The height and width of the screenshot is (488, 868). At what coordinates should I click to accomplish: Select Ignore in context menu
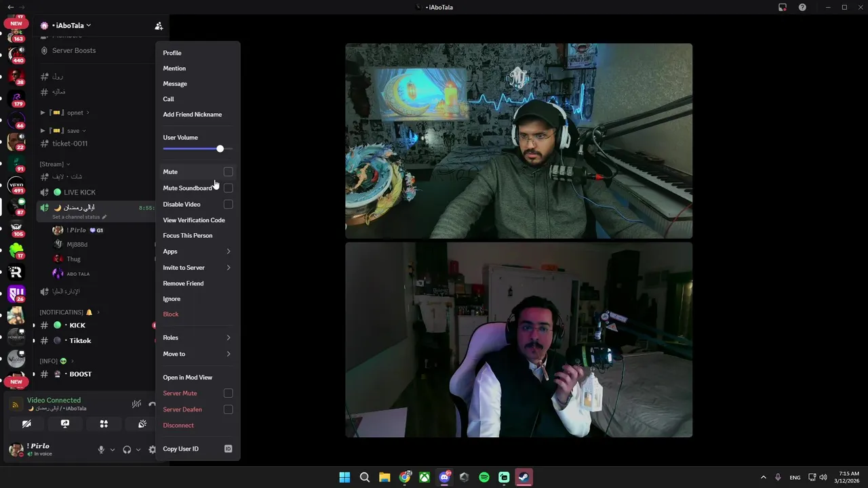coord(197,299)
